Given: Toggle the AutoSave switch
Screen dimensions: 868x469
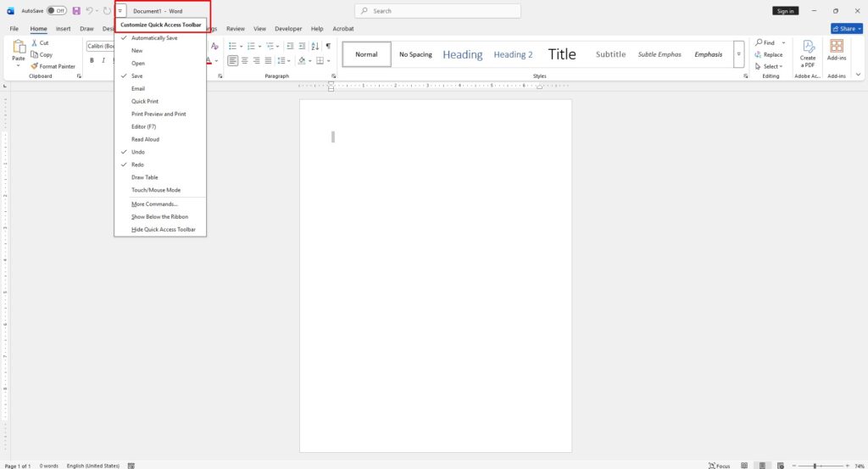Looking at the screenshot, I should [57, 10].
